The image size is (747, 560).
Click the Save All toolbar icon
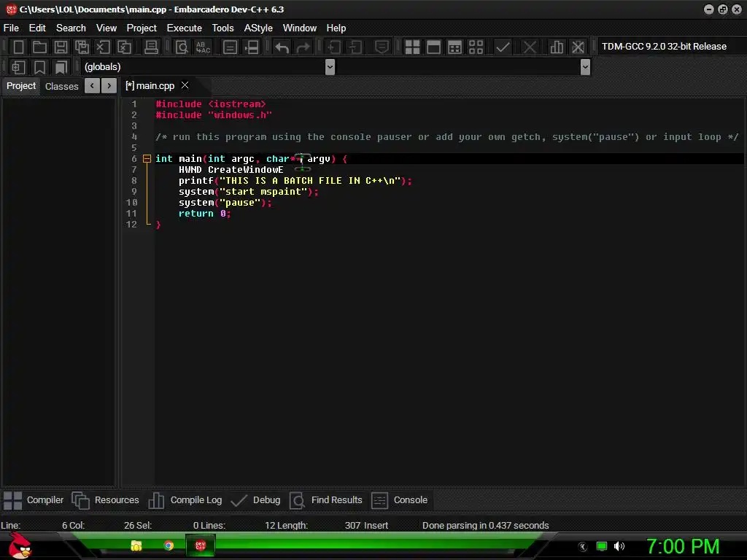(82, 47)
